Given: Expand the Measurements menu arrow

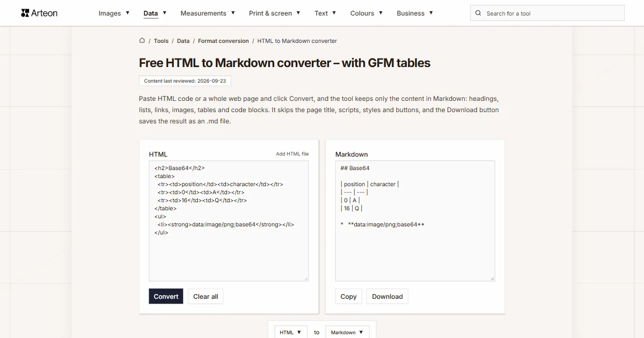Looking at the screenshot, I should coord(233,13).
